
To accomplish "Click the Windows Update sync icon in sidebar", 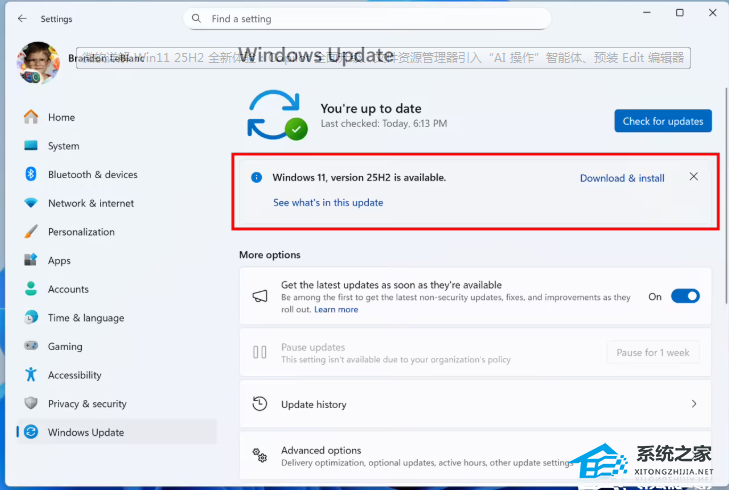I will click(x=31, y=432).
